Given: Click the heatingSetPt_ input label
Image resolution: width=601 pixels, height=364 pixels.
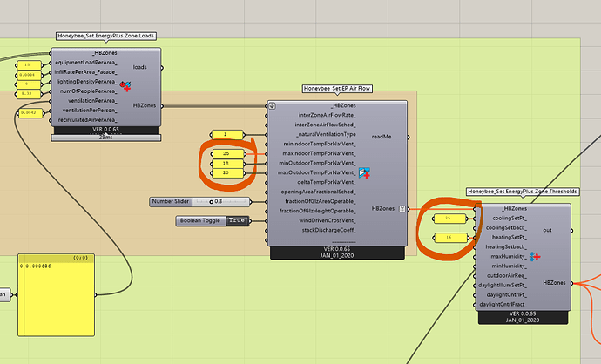Looking at the screenshot, I should point(510,238).
